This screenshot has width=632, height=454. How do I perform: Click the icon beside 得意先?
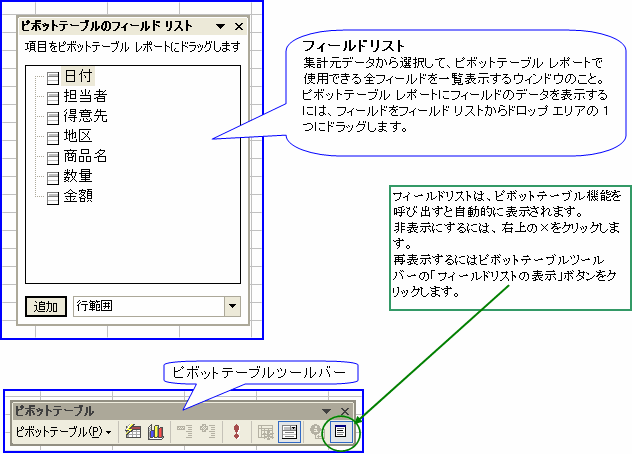(53, 118)
